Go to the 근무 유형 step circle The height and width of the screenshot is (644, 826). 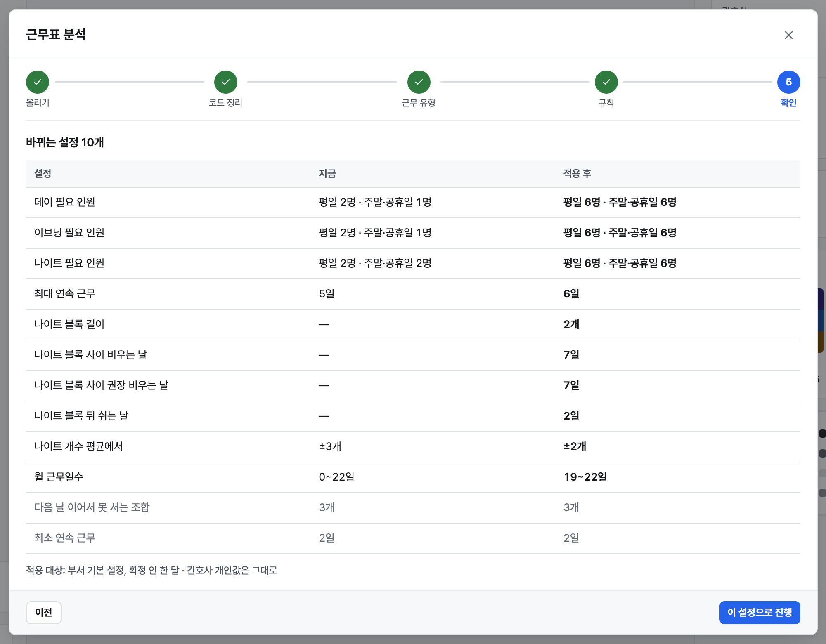point(419,82)
